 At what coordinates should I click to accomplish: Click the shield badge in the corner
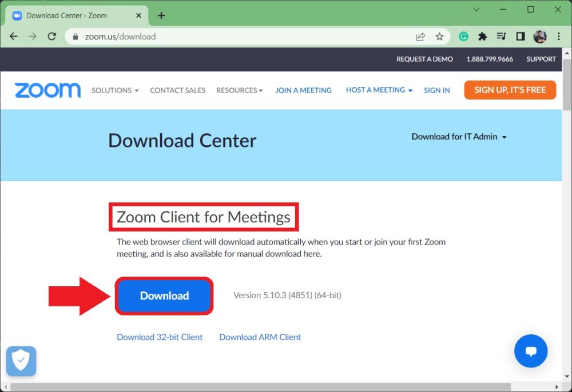(x=21, y=361)
